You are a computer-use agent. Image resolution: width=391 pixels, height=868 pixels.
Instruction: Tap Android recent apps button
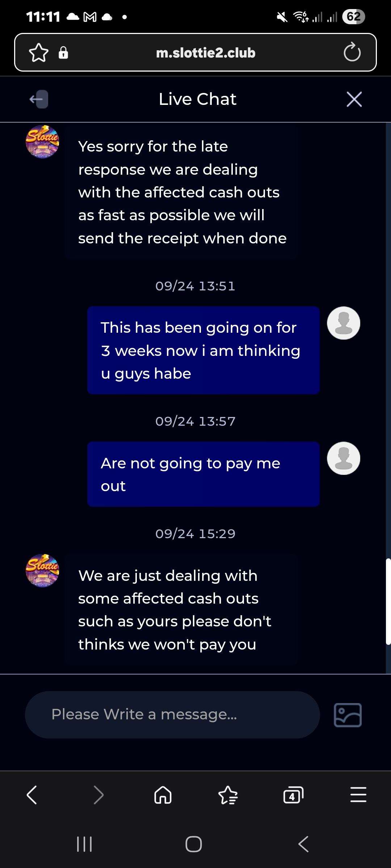point(84,844)
